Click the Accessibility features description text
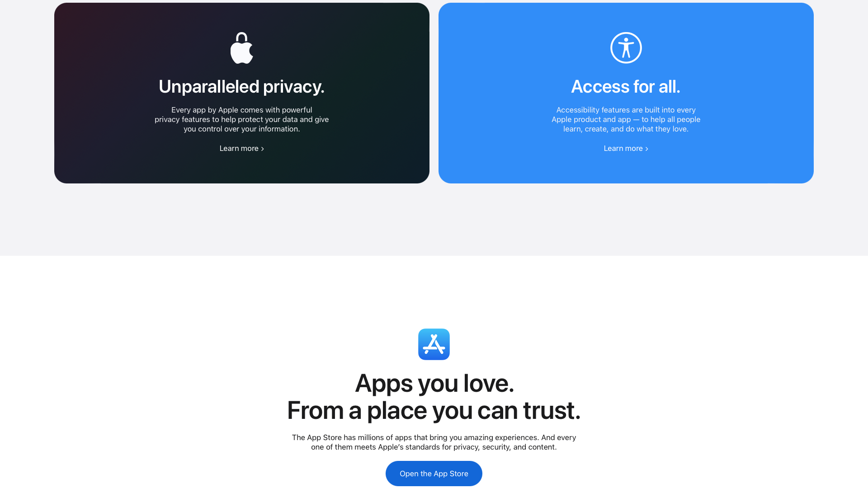 626,119
